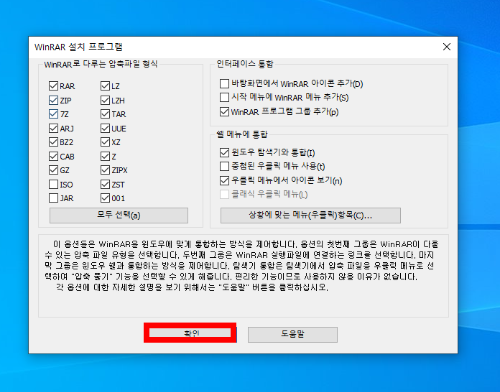Enable the ISO format checkbox
Image resolution: width=500 pixels, height=392 pixels.
pyautogui.click(x=53, y=184)
